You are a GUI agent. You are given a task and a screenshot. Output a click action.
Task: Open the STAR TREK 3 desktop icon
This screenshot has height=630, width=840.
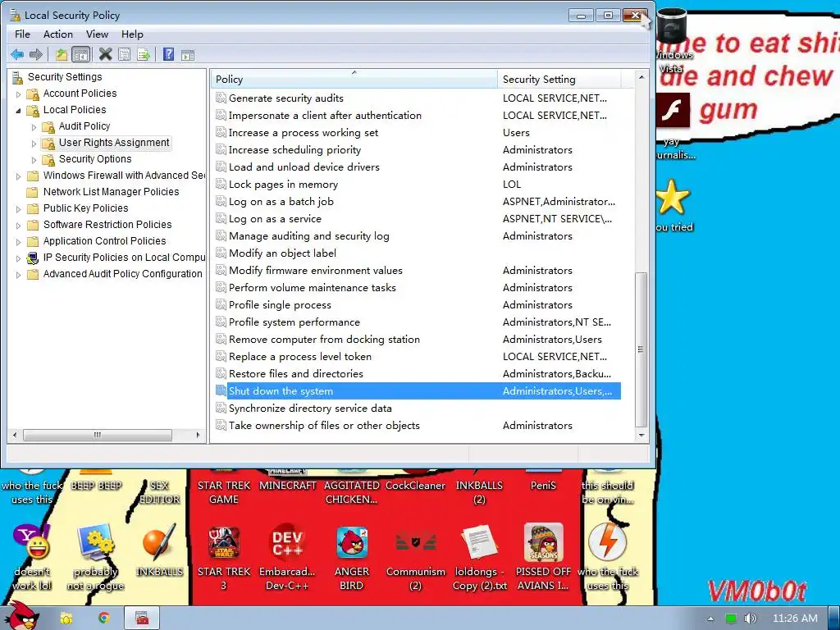[x=224, y=557]
